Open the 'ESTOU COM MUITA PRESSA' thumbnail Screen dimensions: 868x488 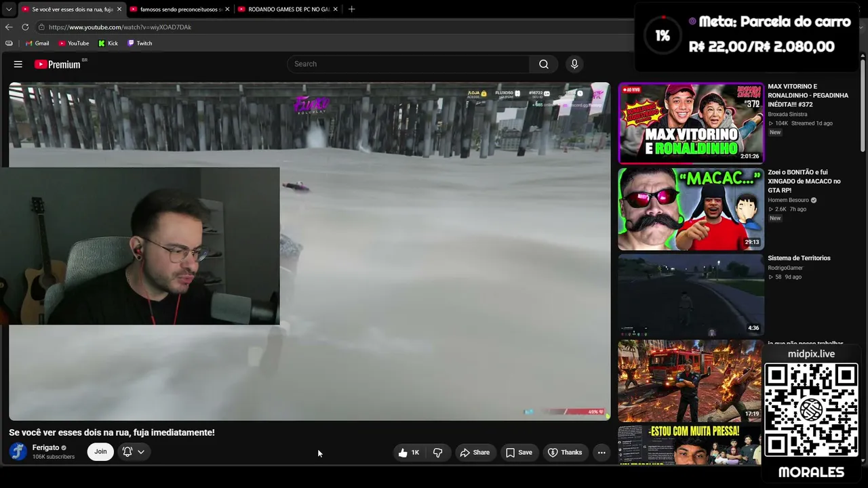(x=691, y=445)
